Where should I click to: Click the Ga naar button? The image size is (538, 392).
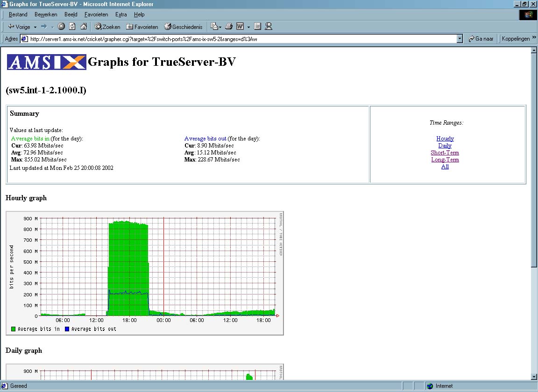pos(481,39)
